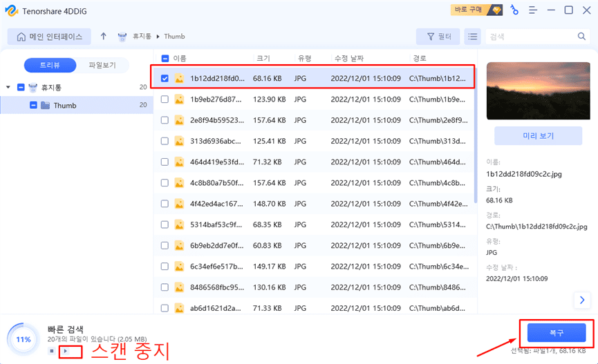Stop the scan with square button
Image resolution: width=598 pixels, height=364 pixels.
pos(52,351)
